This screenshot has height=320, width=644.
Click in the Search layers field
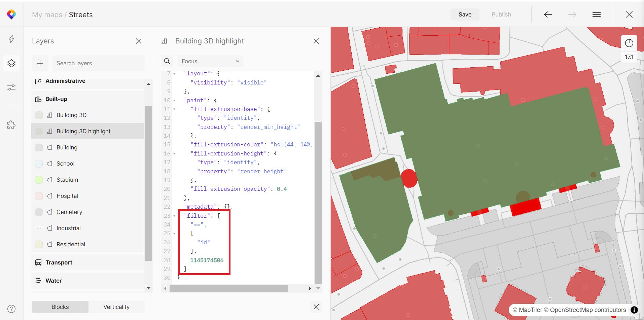[98, 63]
